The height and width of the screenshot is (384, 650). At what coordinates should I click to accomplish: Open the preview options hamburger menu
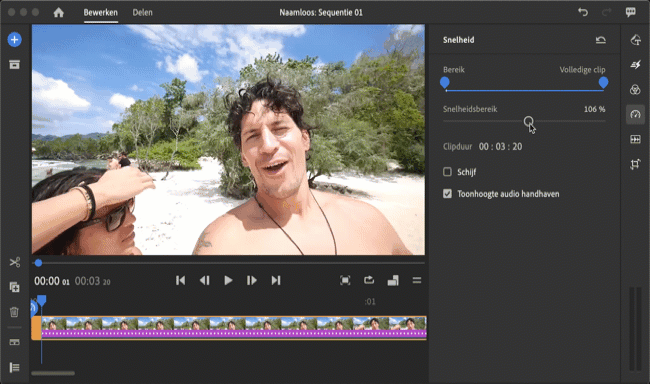417,280
